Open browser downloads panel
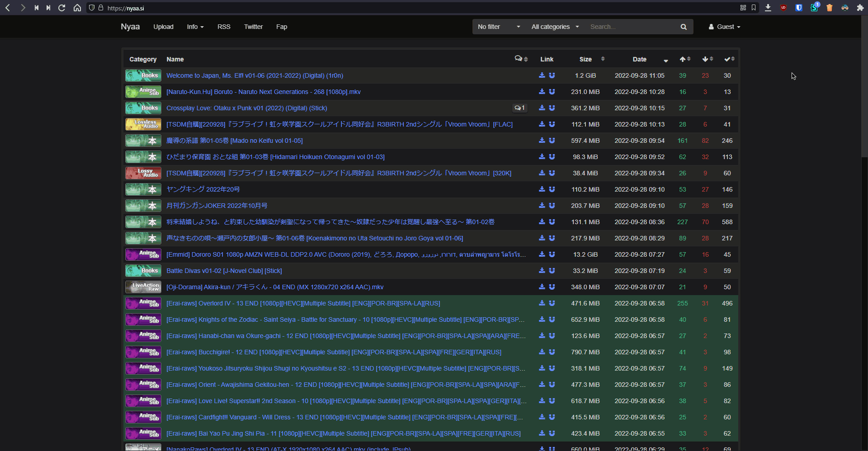This screenshot has width=868, height=451. tap(768, 8)
